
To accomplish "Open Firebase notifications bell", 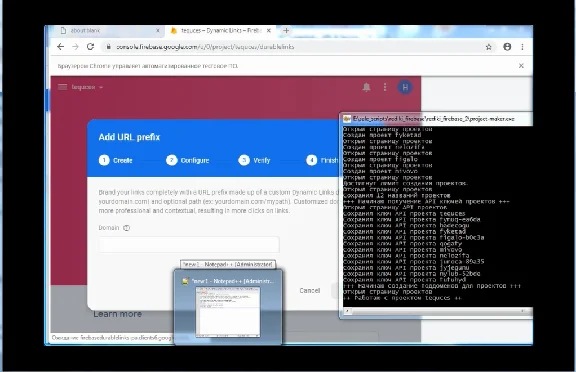I will pyautogui.click(x=366, y=87).
